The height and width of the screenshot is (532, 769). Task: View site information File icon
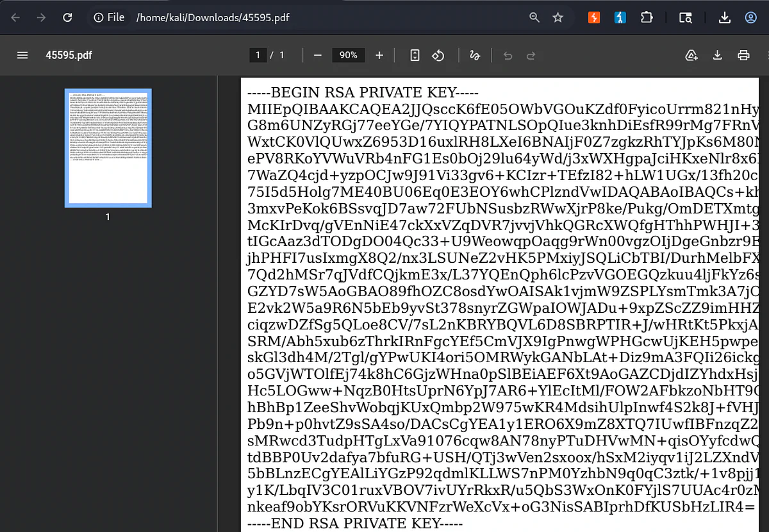pyautogui.click(x=109, y=18)
